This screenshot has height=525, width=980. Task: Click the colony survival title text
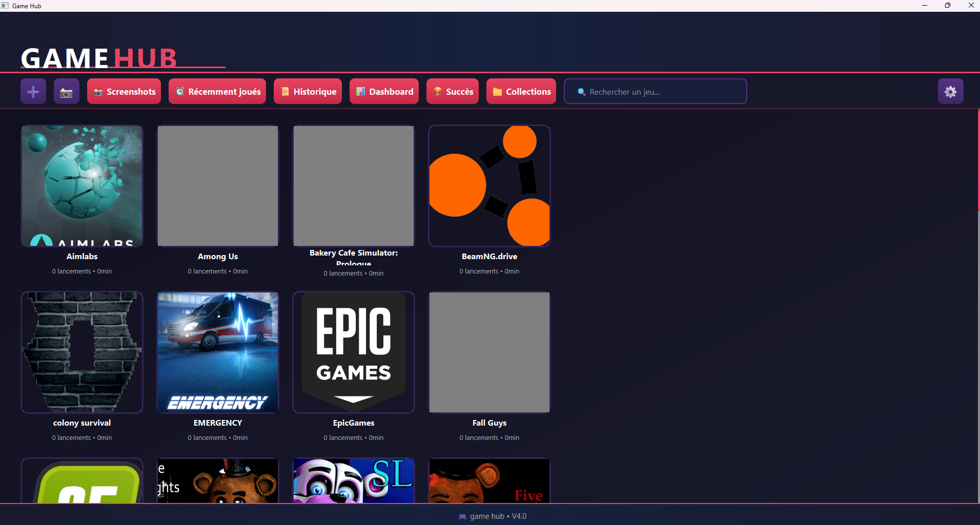click(x=82, y=423)
